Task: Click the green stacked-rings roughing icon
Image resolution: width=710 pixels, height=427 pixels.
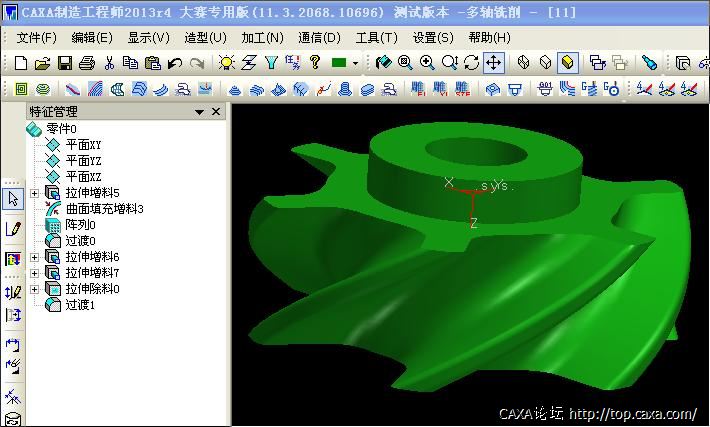Action: 43,89
